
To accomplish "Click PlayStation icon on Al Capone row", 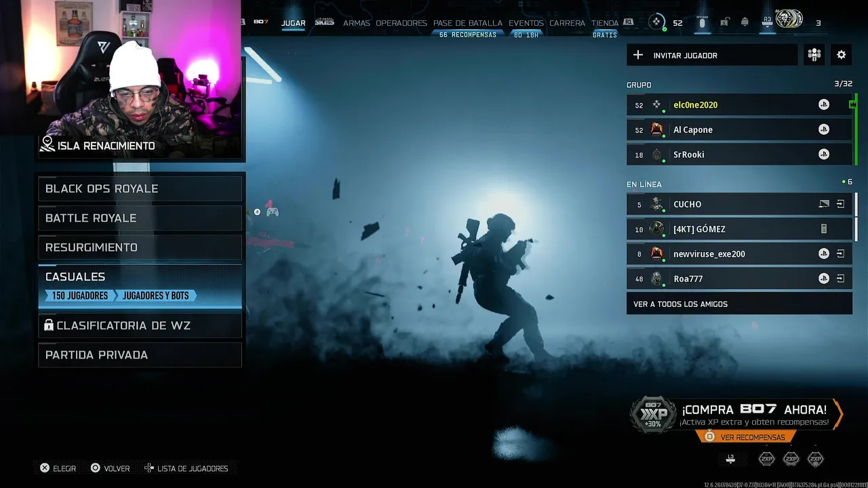I will click(x=824, y=129).
